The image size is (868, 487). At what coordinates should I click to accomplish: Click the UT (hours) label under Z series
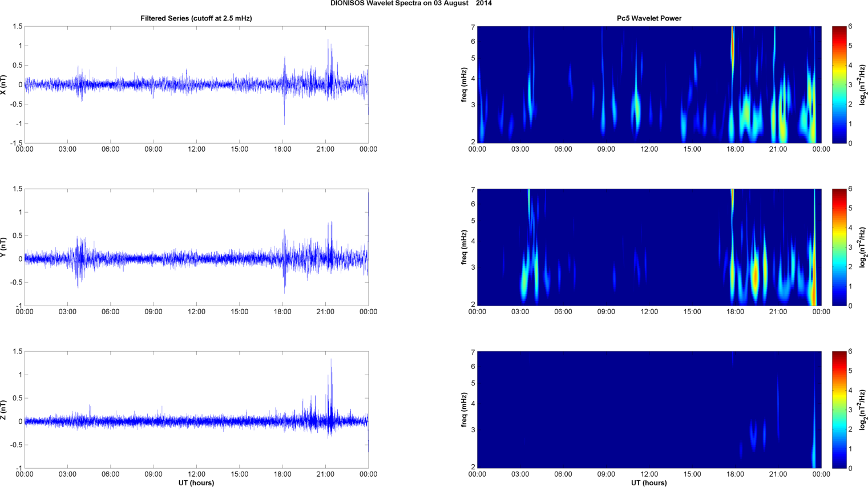[x=196, y=483]
